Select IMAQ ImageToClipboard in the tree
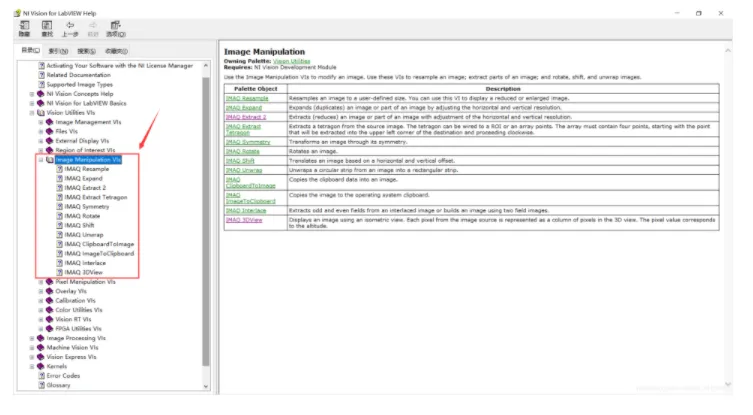The height and width of the screenshot is (415, 753). [99, 254]
